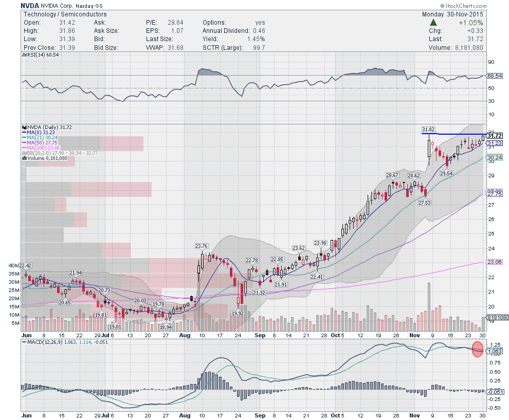This screenshot has height=420, width=509.
Task: Click the MA(21) teal legend color dash
Action: click(x=24, y=138)
